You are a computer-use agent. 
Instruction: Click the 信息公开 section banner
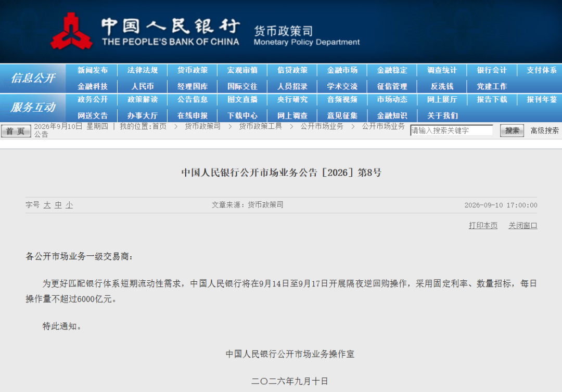[x=33, y=78]
